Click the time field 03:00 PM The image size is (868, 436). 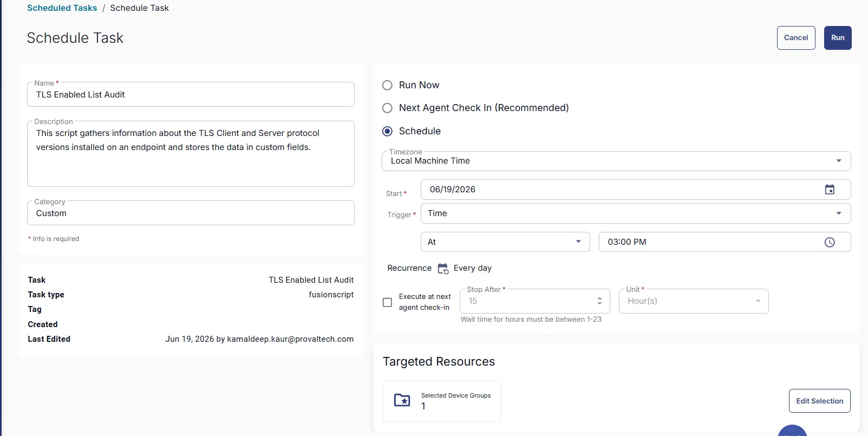coord(725,242)
